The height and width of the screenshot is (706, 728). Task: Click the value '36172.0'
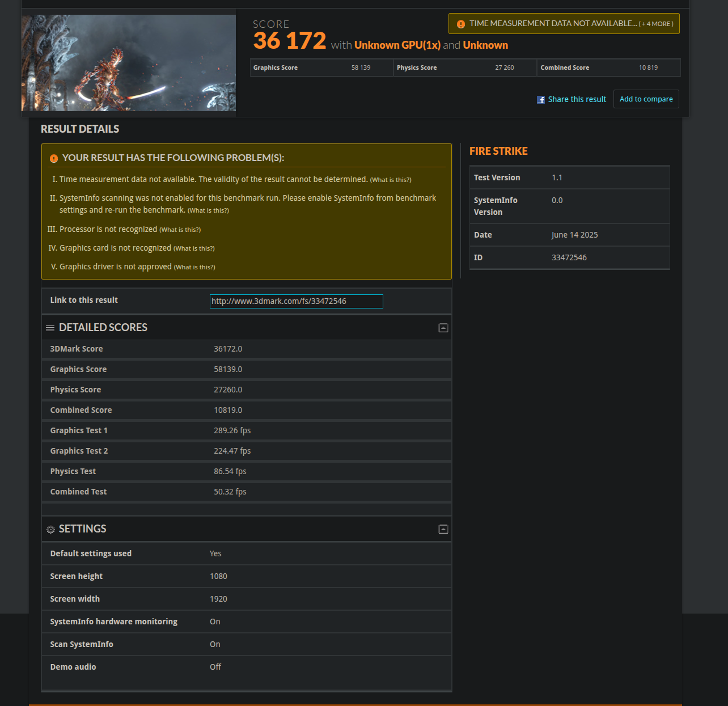[228, 349]
